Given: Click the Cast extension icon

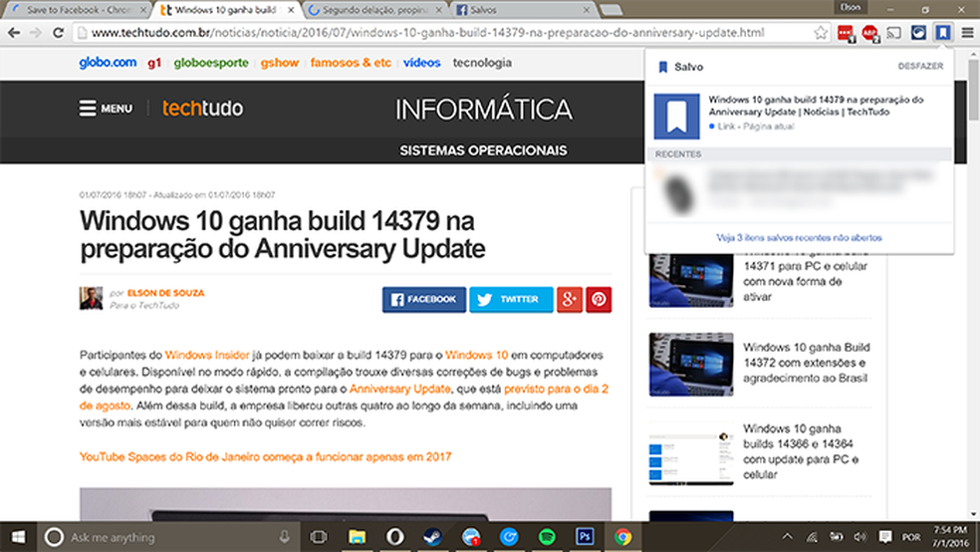Looking at the screenshot, I should coord(894,33).
